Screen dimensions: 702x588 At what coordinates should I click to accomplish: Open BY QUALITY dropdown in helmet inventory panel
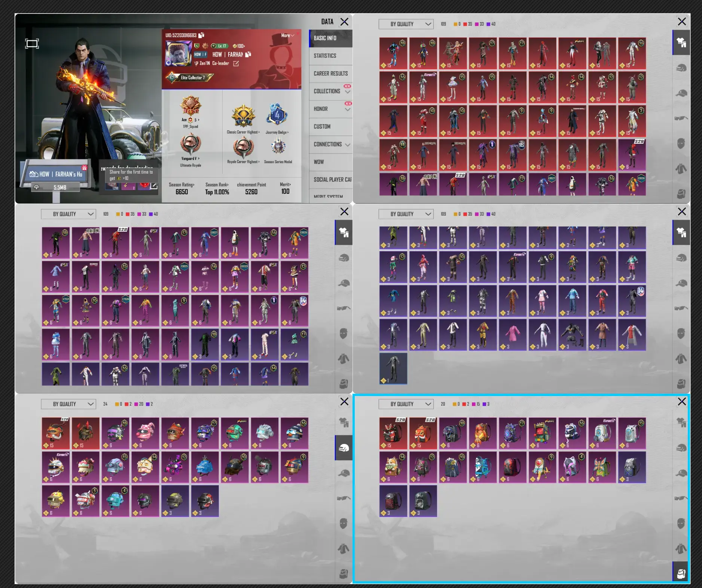point(68,404)
